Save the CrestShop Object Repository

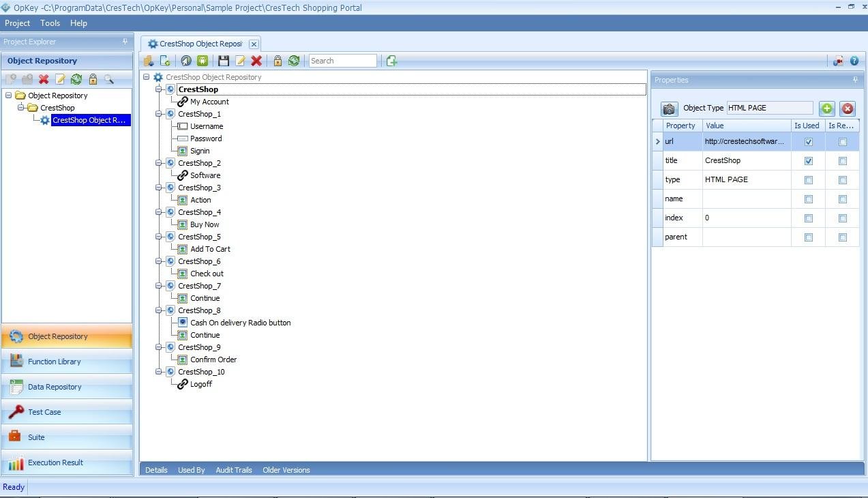[x=224, y=61]
